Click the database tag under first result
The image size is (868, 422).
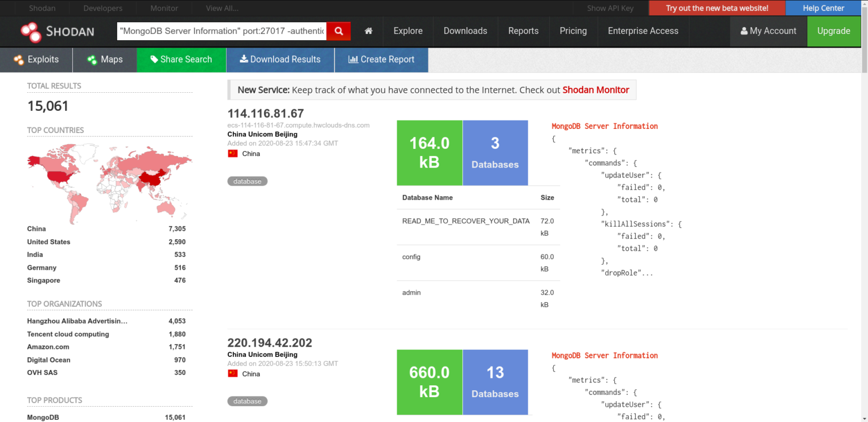coord(248,182)
